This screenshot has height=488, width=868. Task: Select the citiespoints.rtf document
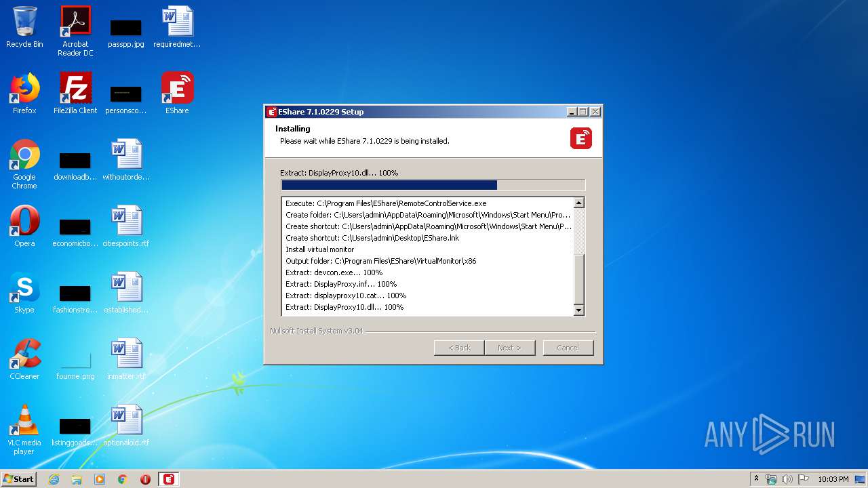126,226
